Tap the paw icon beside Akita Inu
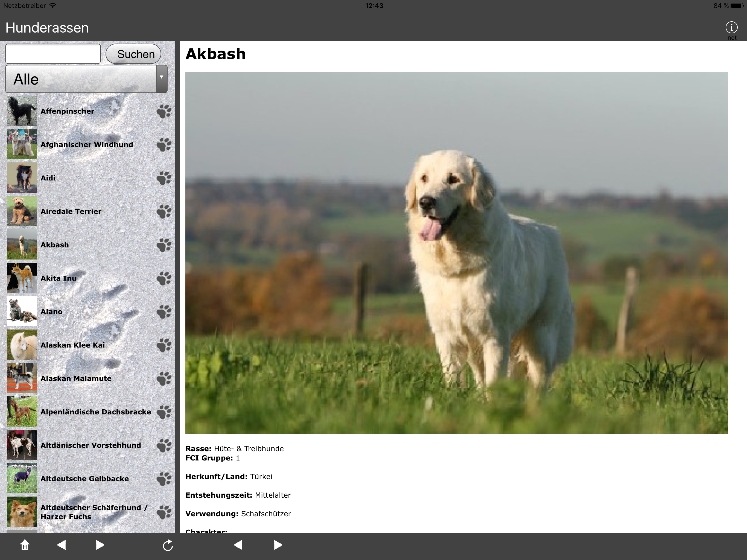Screen dimensions: 747x560 pos(164,278)
